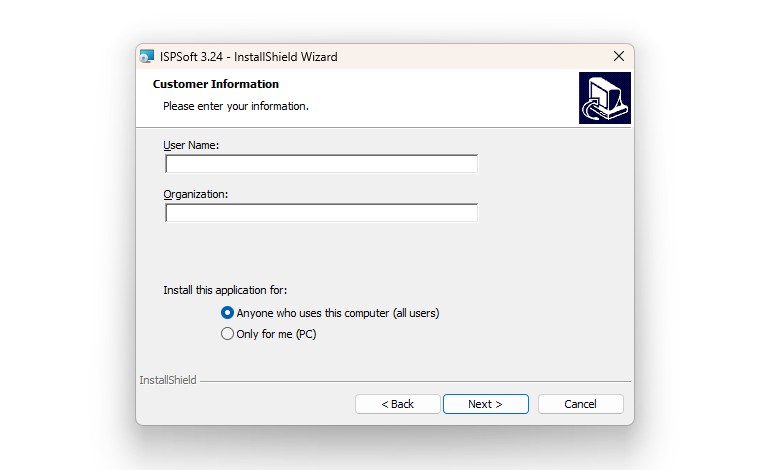This screenshot has width=773, height=470.
Task: Focus the User Name input field
Action: pyautogui.click(x=321, y=164)
